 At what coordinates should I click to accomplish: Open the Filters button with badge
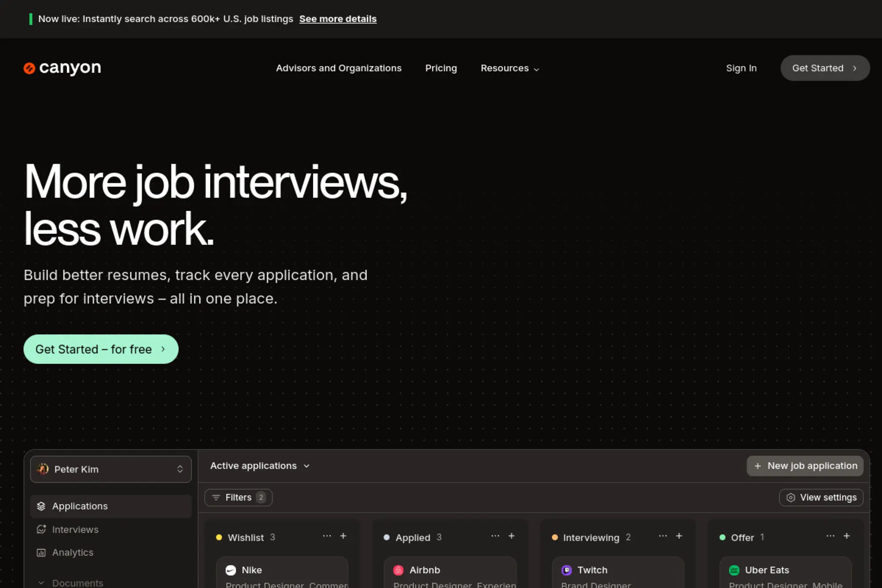(238, 498)
